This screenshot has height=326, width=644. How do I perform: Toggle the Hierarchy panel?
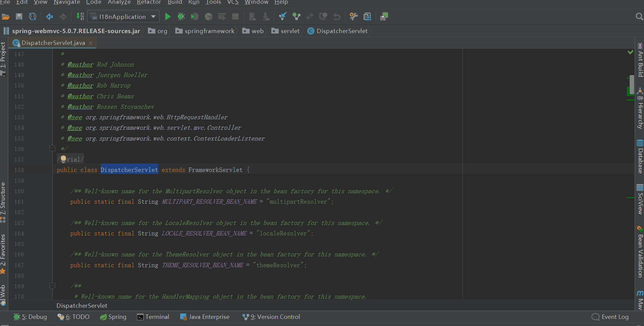click(x=640, y=108)
